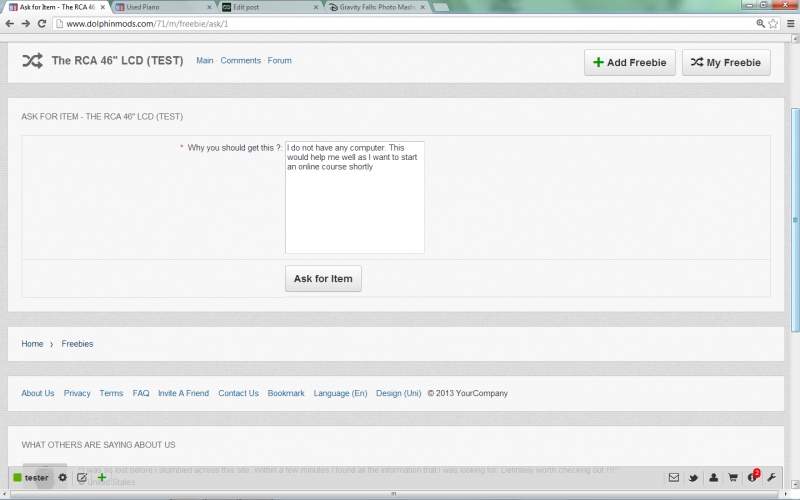Click the wrench icon in member bar
The image size is (800, 500).
pos(771,478)
